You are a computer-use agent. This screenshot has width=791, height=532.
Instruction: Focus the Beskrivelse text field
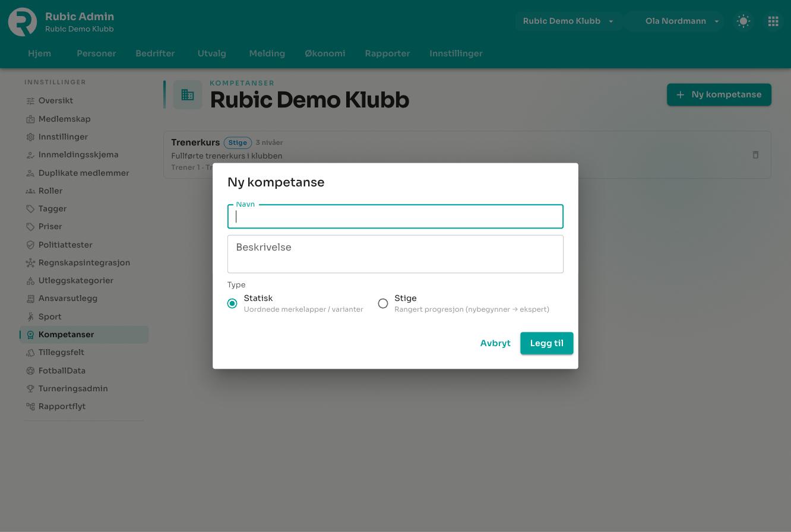pos(395,254)
